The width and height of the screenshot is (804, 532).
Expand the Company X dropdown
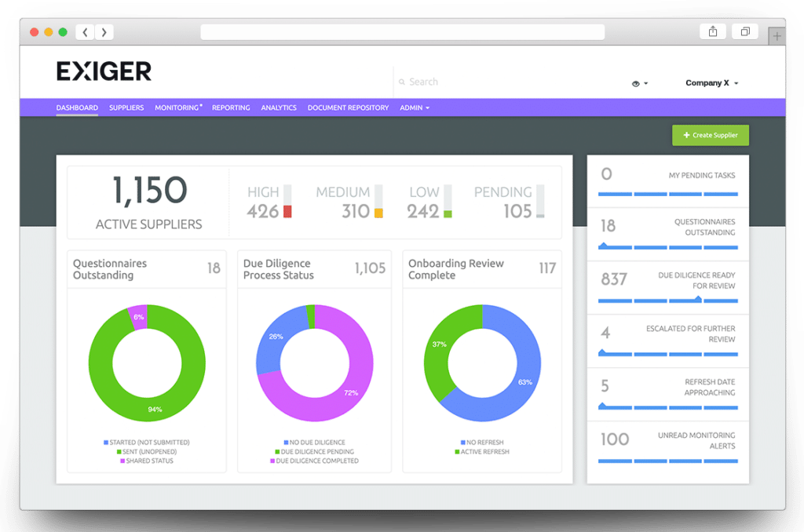point(711,83)
